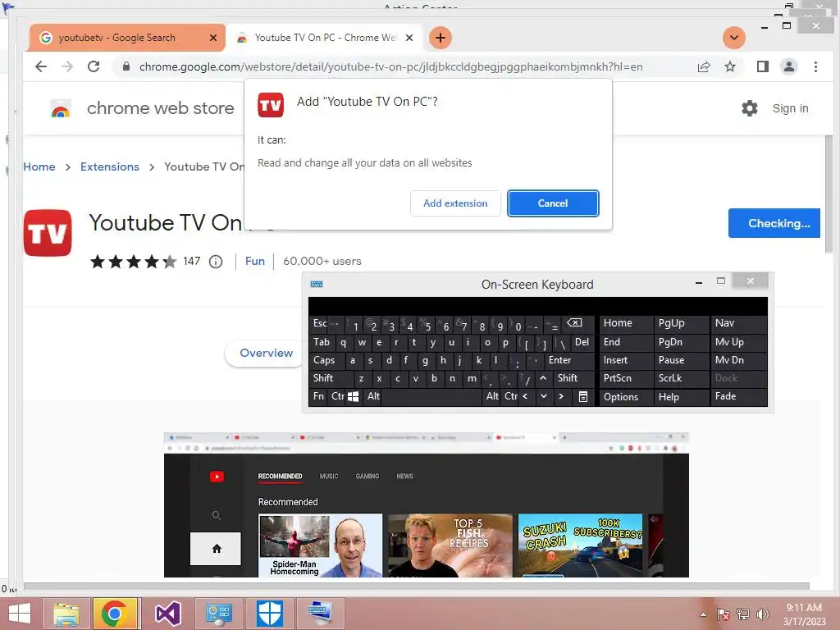Close the youtubetv Google Search tab
This screenshot has width=840, height=630.
click(212, 38)
